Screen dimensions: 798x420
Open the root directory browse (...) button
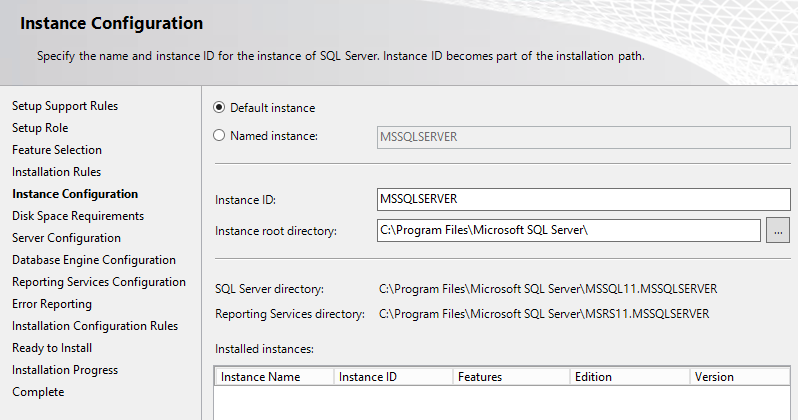778,230
